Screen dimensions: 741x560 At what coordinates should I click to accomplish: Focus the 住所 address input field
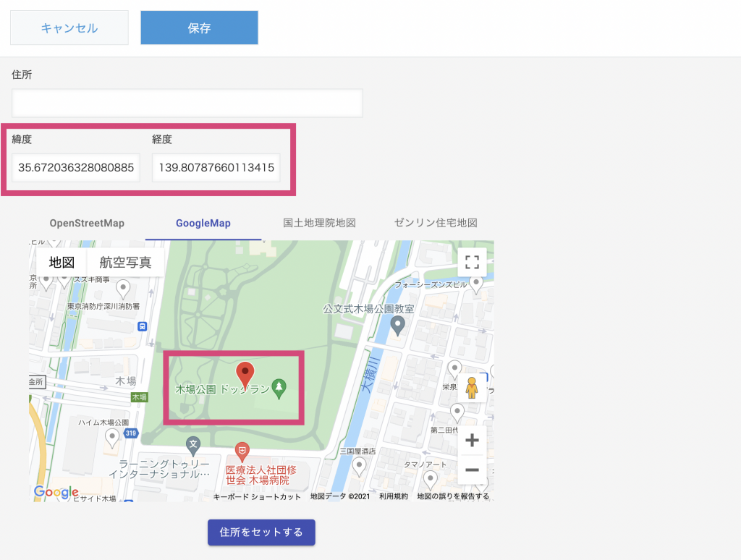point(187,103)
